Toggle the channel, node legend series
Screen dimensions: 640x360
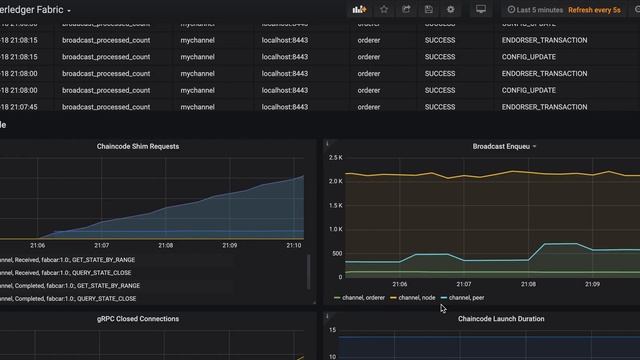click(x=417, y=298)
